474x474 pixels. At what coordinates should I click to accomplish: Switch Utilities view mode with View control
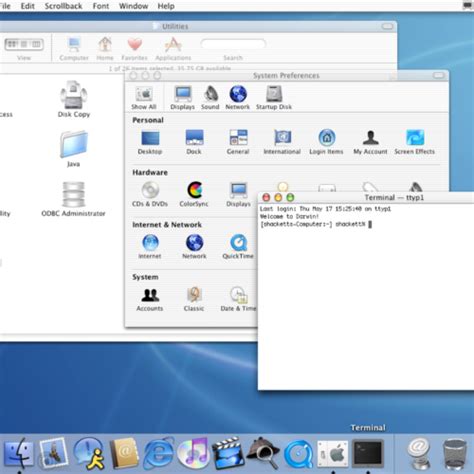[24, 44]
